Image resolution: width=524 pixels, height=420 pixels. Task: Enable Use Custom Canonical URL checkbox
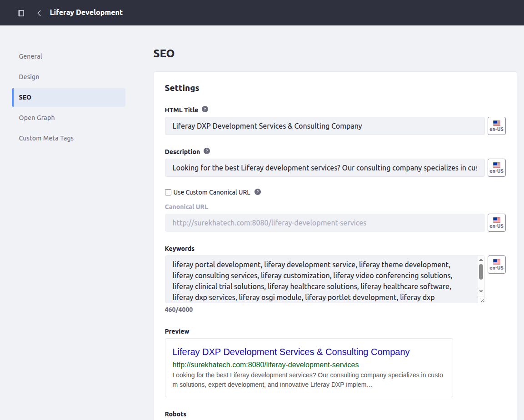[168, 192]
